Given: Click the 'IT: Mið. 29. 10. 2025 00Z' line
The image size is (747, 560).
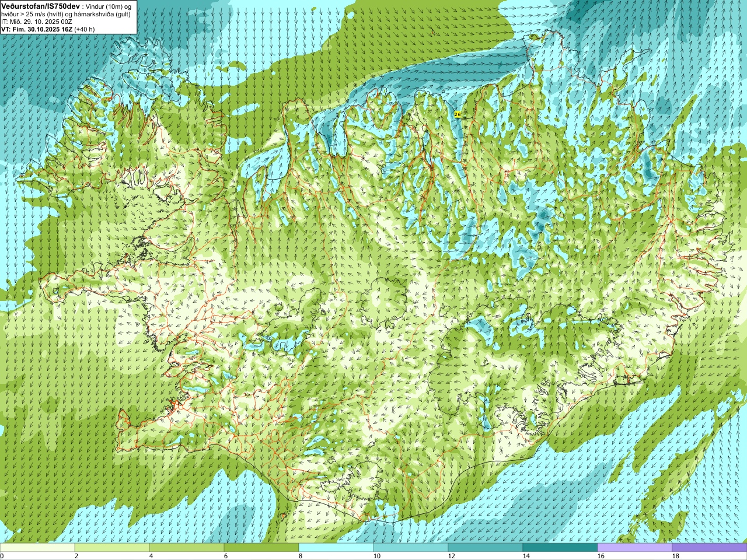Looking at the screenshot, I should (x=37, y=22).
